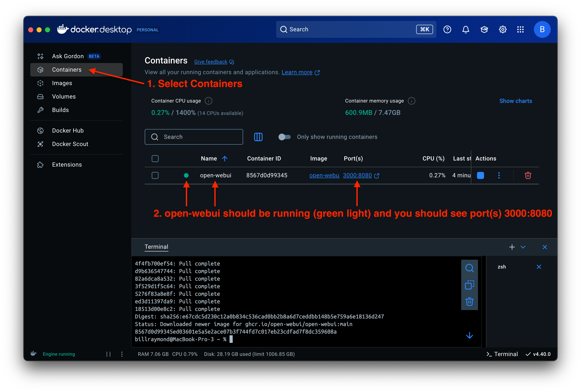581x392 pixels.
Task: Open port link 3000:8080
Action: [x=357, y=175]
